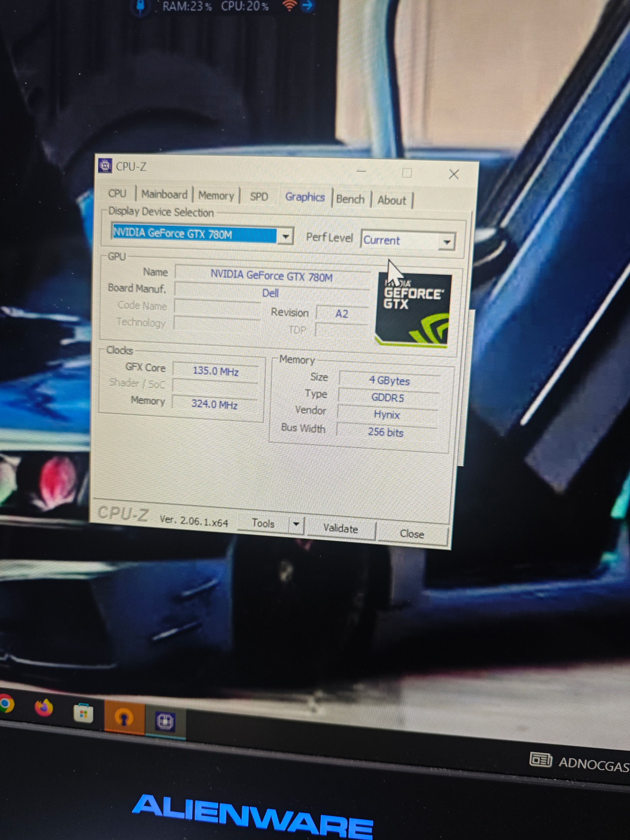Click the Validate button
630x840 pixels.
click(341, 529)
